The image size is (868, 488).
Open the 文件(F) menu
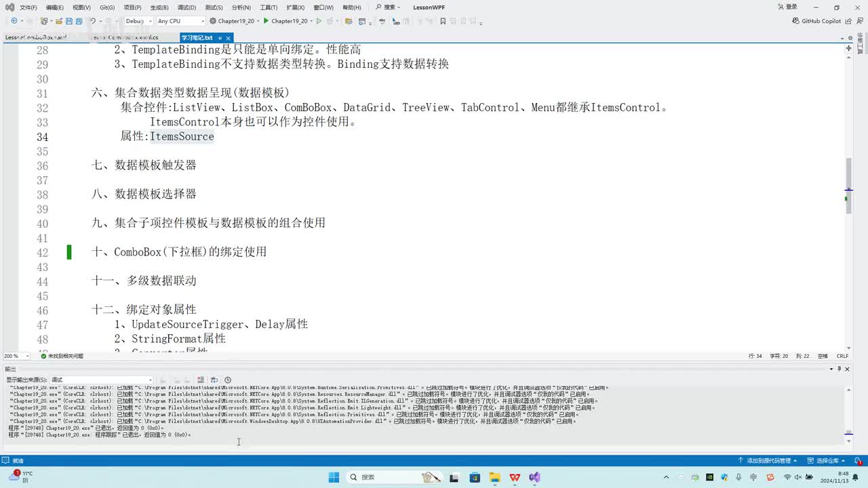click(28, 7)
